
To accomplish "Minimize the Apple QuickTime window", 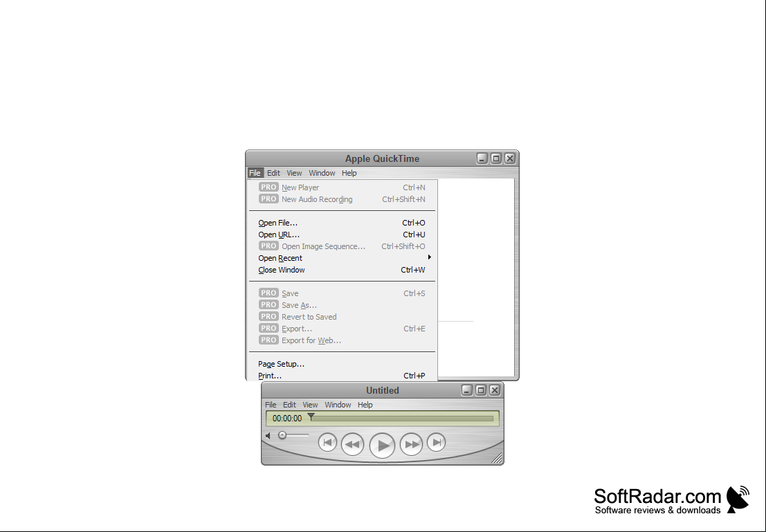I will 482,158.
